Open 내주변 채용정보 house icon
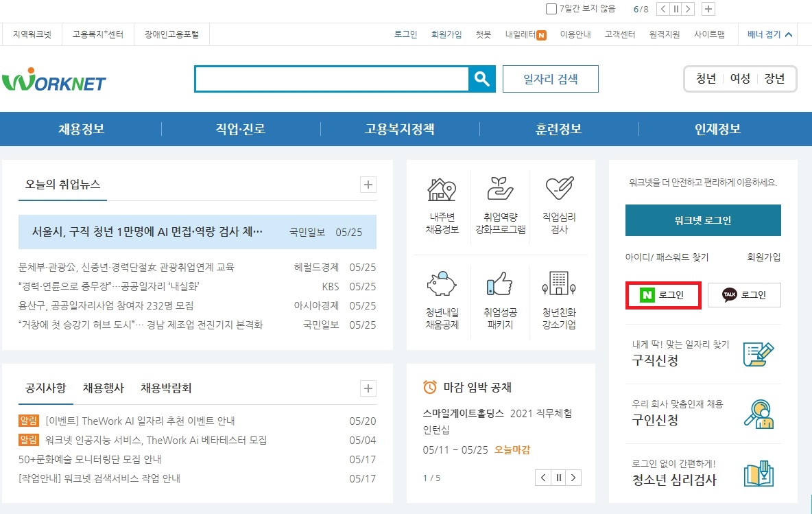The image size is (812, 514). (442, 189)
